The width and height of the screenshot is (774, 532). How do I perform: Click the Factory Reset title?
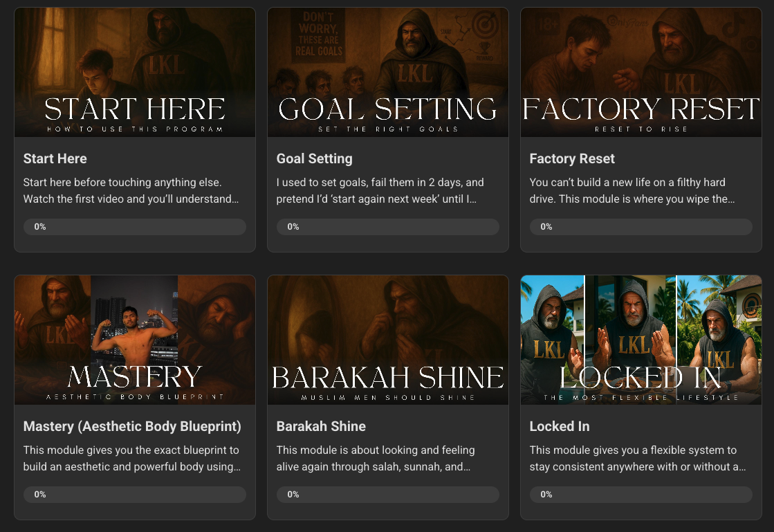[572, 159]
